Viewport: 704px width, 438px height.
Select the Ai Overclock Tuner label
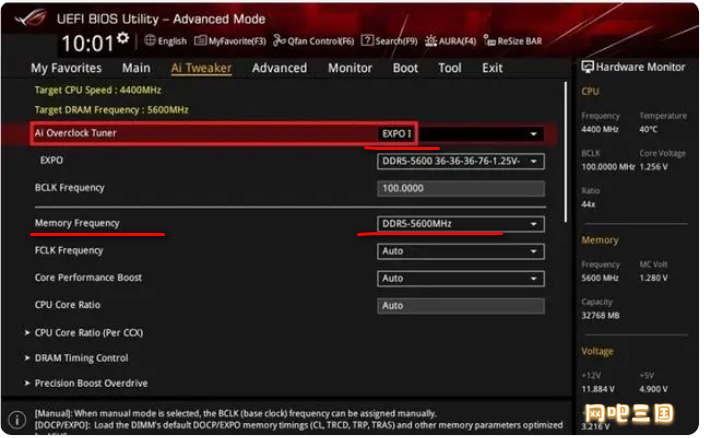tap(75, 133)
